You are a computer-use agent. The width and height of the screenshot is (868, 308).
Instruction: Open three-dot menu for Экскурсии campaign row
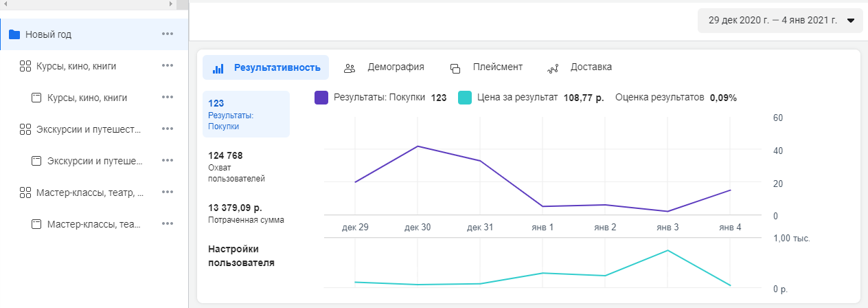point(168,129)
